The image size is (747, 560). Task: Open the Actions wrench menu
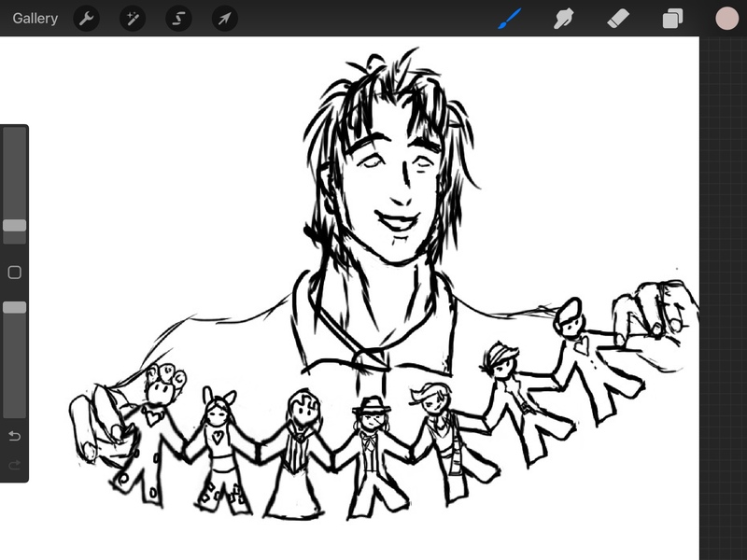pos(86,19)
